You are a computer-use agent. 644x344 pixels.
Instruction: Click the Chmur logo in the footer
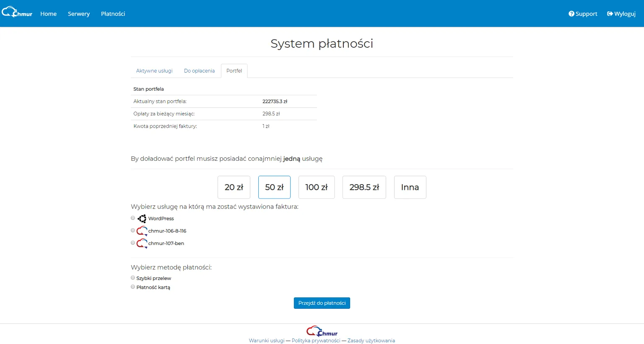pos(322,331)
